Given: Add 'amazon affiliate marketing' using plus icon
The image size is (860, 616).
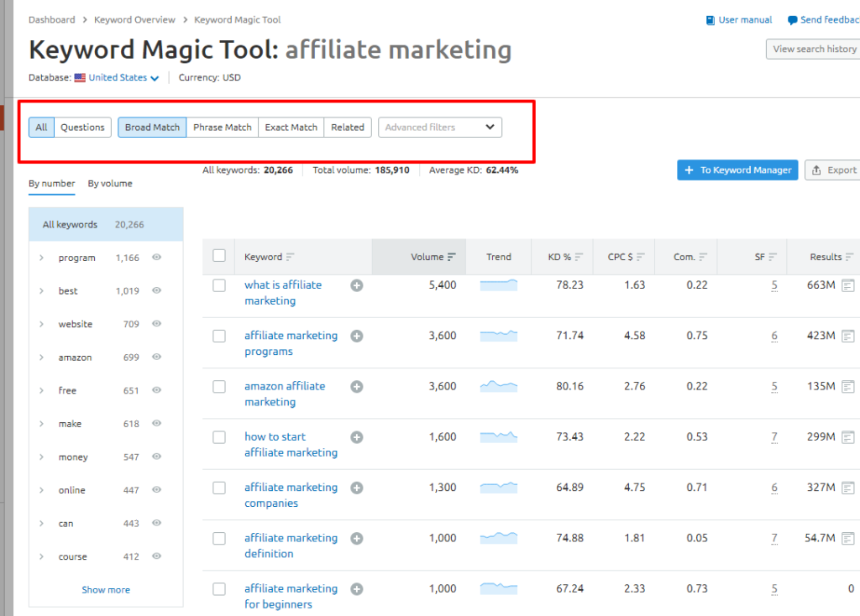Looking at the screenshot, I should click(357, 387).
